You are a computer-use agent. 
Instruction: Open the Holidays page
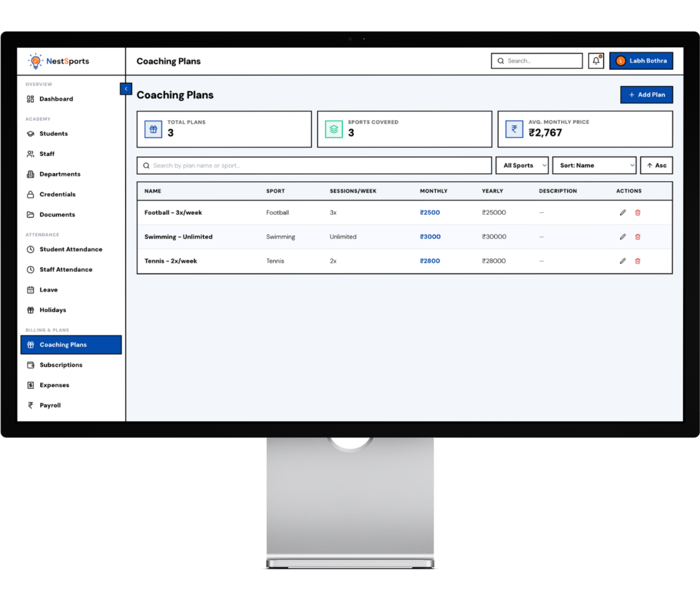coord(71,310)
